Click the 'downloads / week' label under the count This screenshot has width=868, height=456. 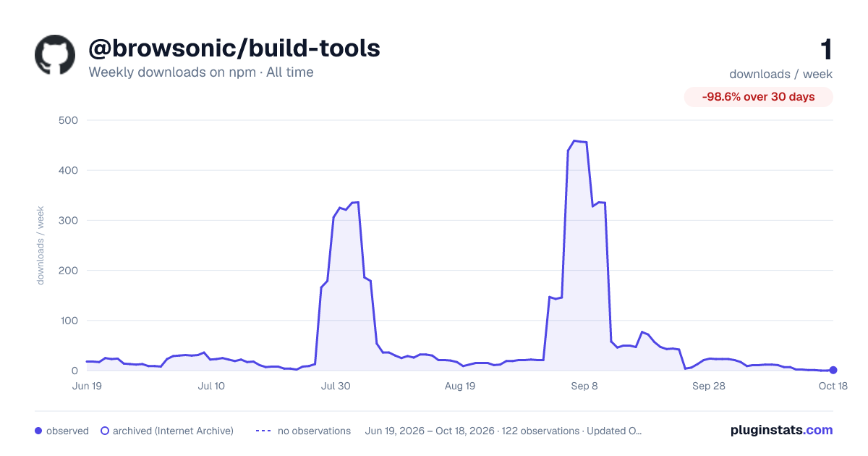tap(781, 74)
